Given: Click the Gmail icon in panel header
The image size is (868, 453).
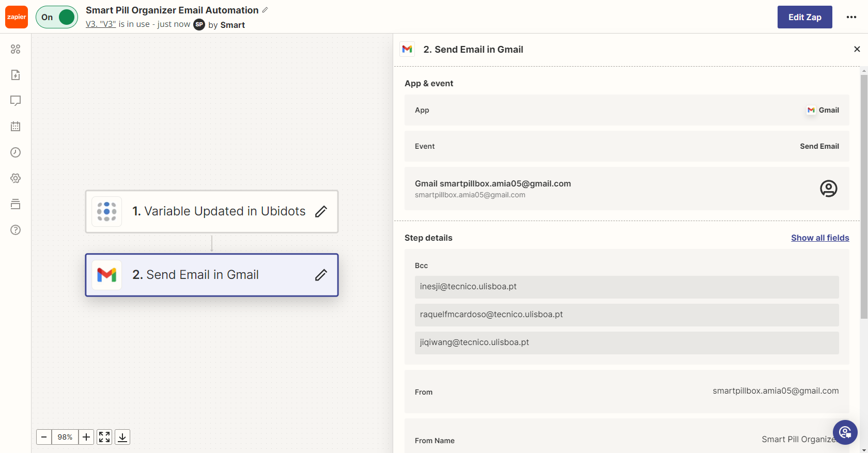Looking at the screenshot, I should coord(407,49).
